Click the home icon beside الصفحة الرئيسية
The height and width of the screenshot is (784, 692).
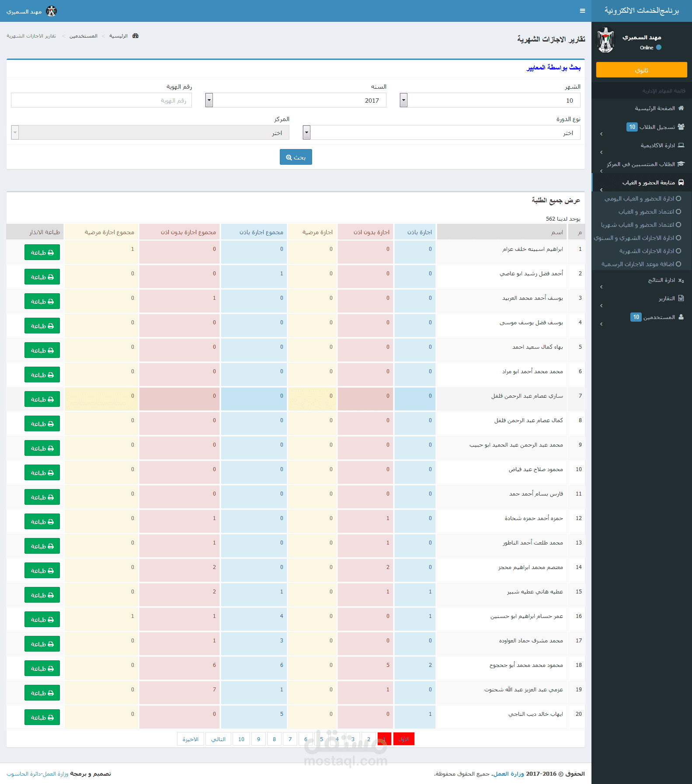(681, 108)
